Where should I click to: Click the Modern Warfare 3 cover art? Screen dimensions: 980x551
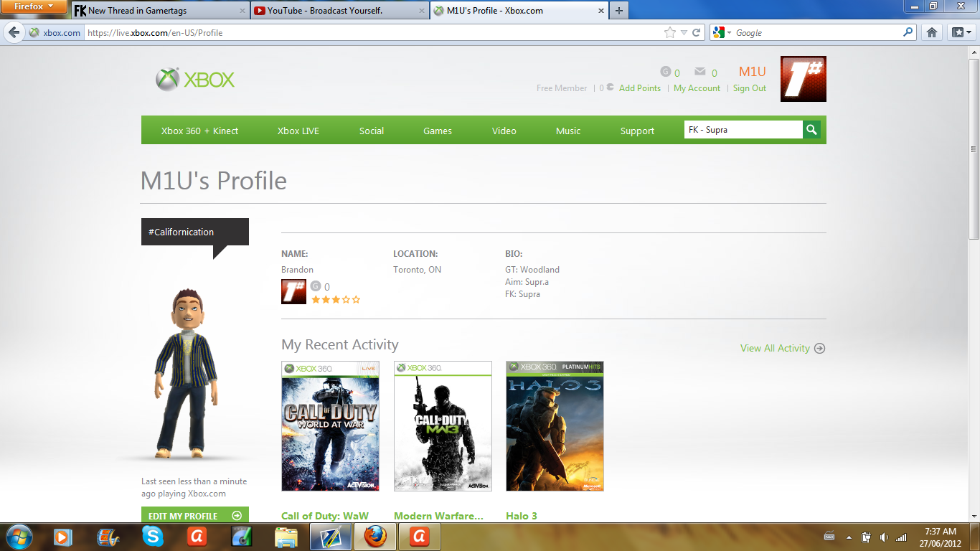(x=443, y=426)
